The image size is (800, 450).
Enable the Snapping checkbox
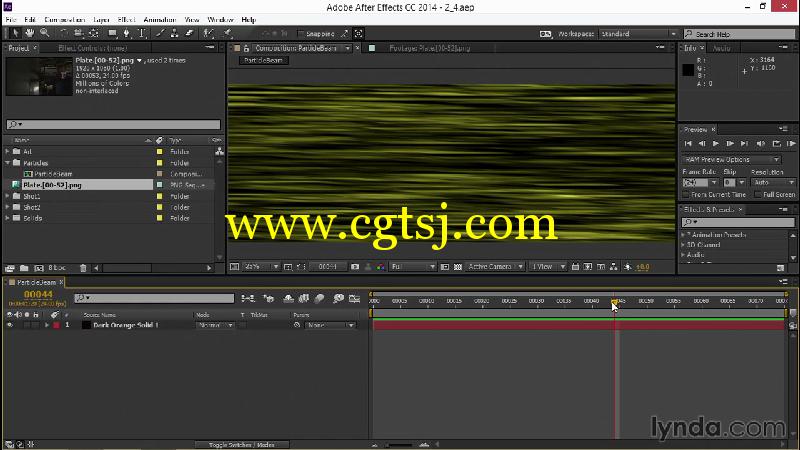pyautogui.click(x=301, y=34)
